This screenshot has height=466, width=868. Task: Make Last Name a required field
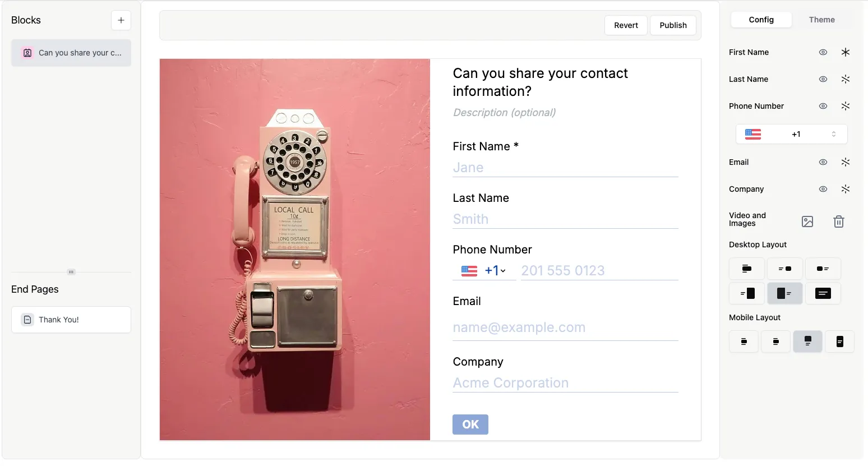click(x=846, y=79)
